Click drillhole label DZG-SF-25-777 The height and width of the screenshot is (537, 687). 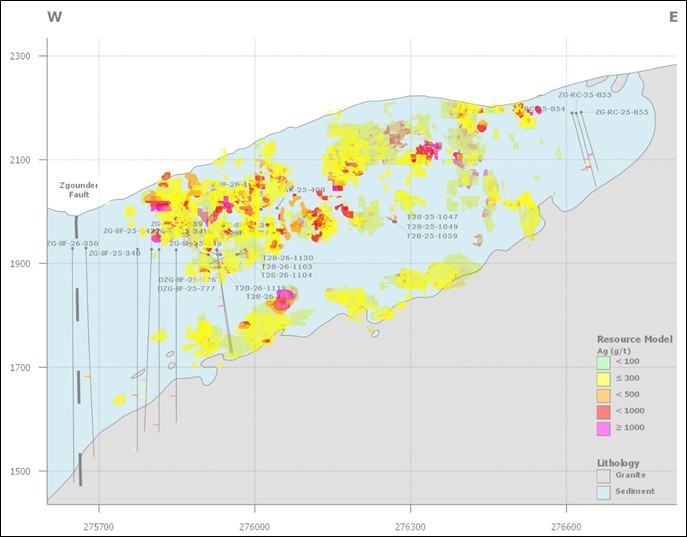tap(187, 288)
